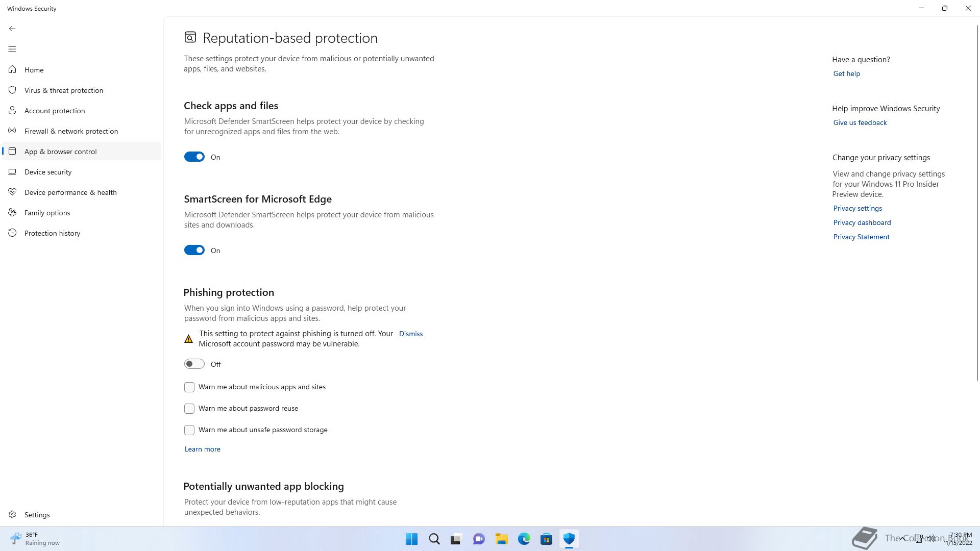Click Give us feedback link

click(860, 122)
